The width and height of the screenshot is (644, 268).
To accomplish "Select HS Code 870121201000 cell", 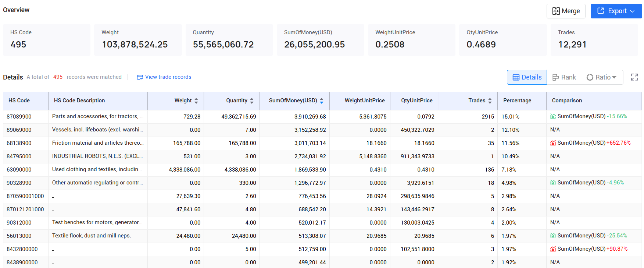I will coord(25,209).
